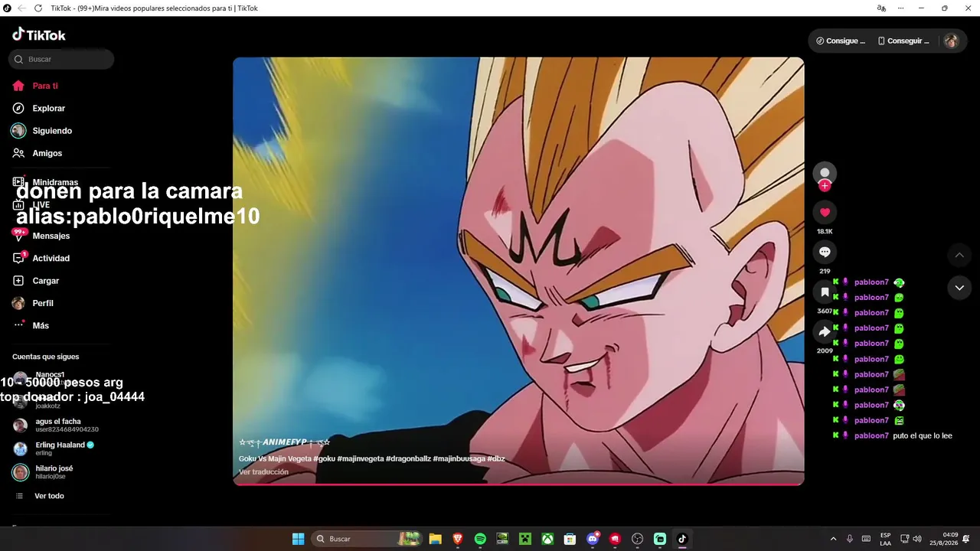Go to the Explorar section
This screenshot has width=980, height=551.
click(48, 109)
